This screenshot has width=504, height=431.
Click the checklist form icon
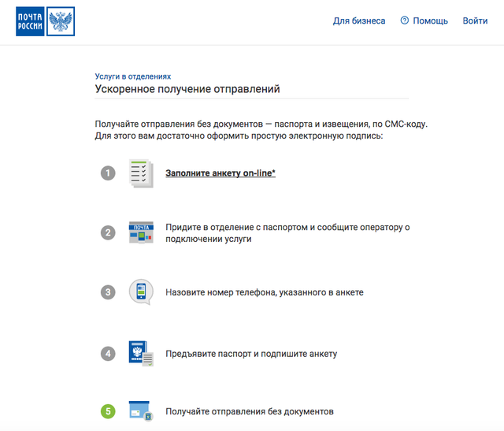click(140, 173)
